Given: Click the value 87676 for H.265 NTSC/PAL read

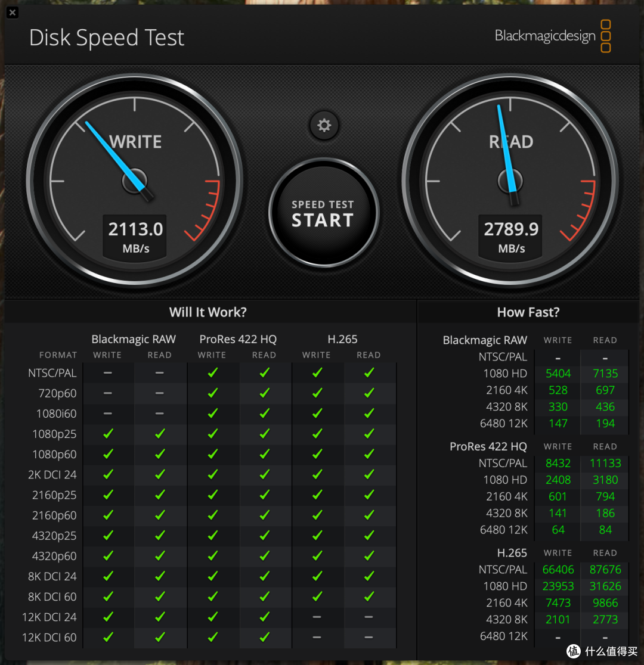Looking at the screenshot, I should [x=605, y=570].
